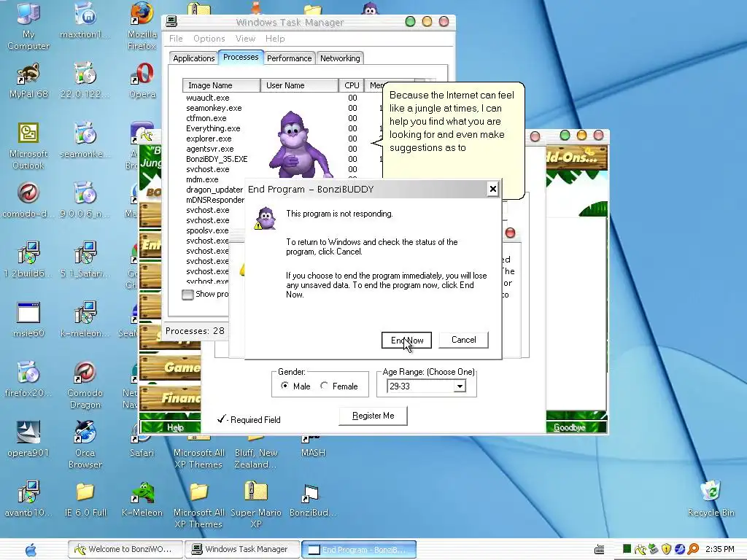Click Games wooden sign in BonziWorld

171,367
